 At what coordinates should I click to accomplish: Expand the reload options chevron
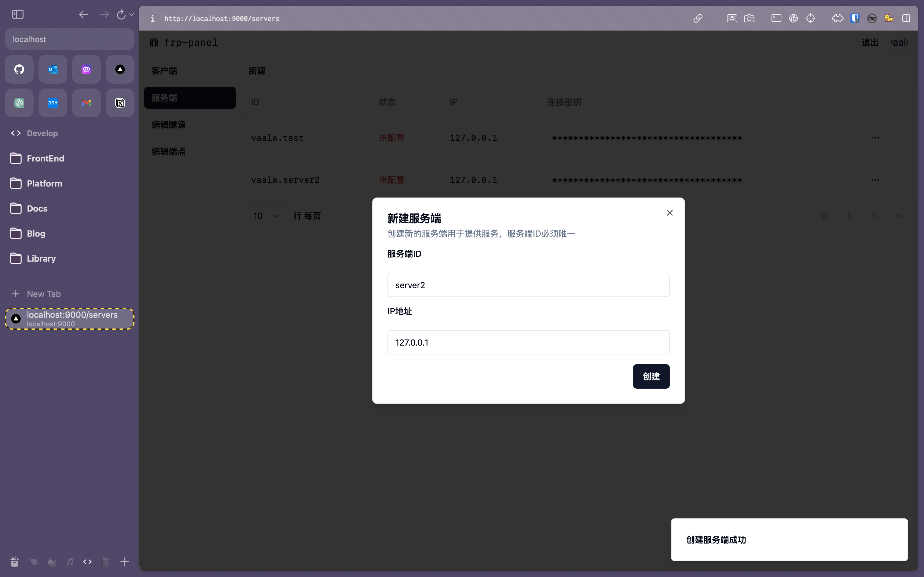coord(131,15)
